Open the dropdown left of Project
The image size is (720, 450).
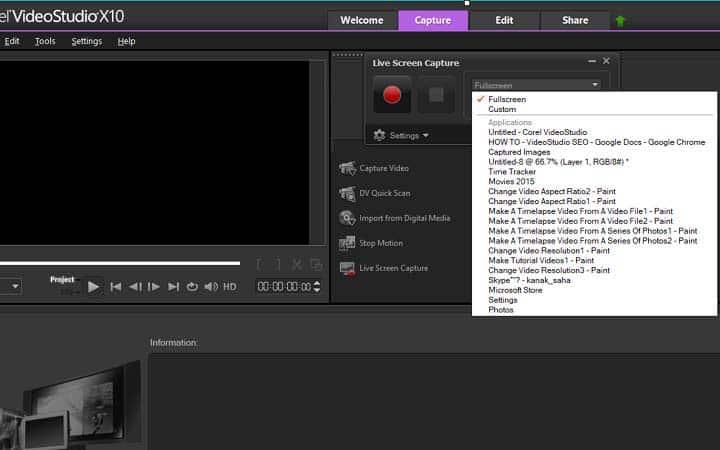(11, 287)
